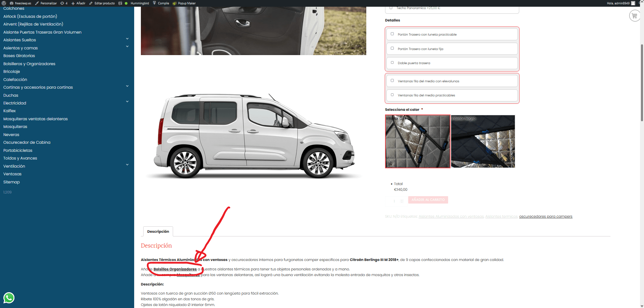Expand the Ventilación submenu arrow
644x308 pixels.
[127, 165]
